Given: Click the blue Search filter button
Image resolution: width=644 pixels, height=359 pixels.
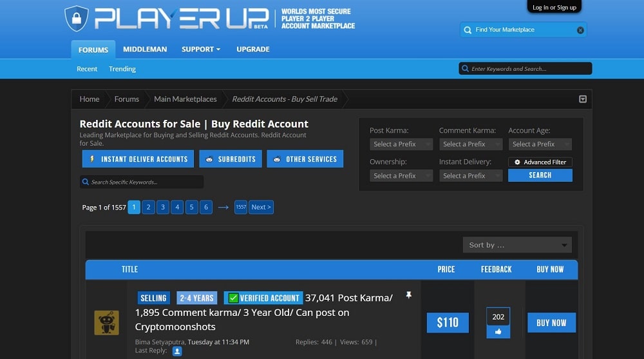Looking at the screenshot, I should 540,175.
